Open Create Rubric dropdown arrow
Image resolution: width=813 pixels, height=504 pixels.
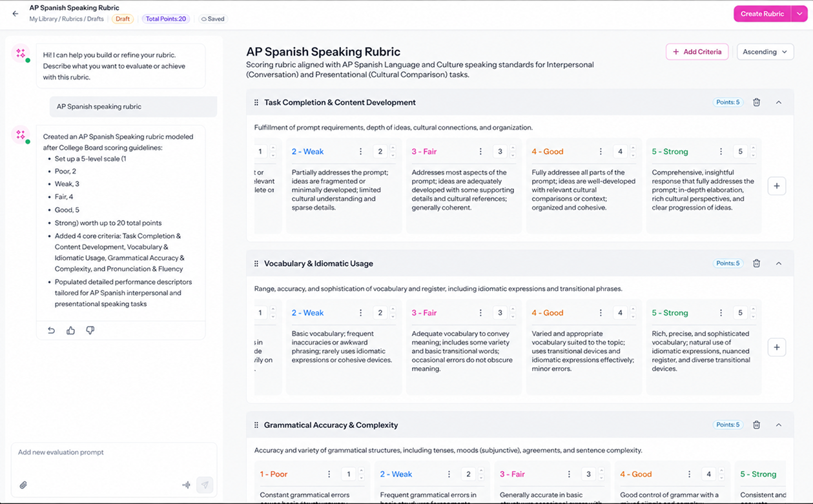point(799,14)
